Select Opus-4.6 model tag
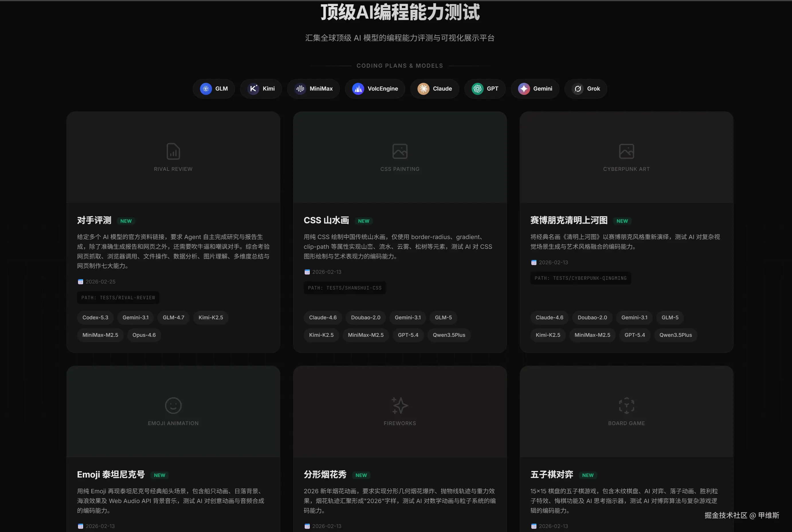This screenshot has height=532, width=792. [144, 335]
